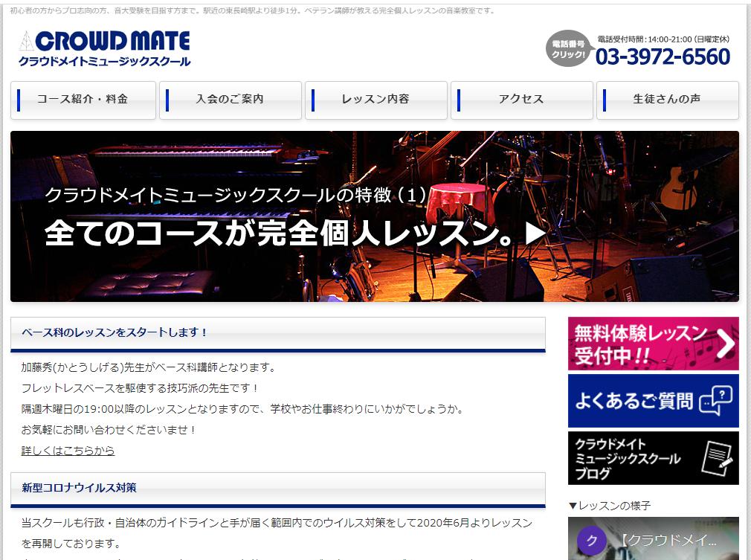Click the 電話番号クリック phone bubble

567,49
